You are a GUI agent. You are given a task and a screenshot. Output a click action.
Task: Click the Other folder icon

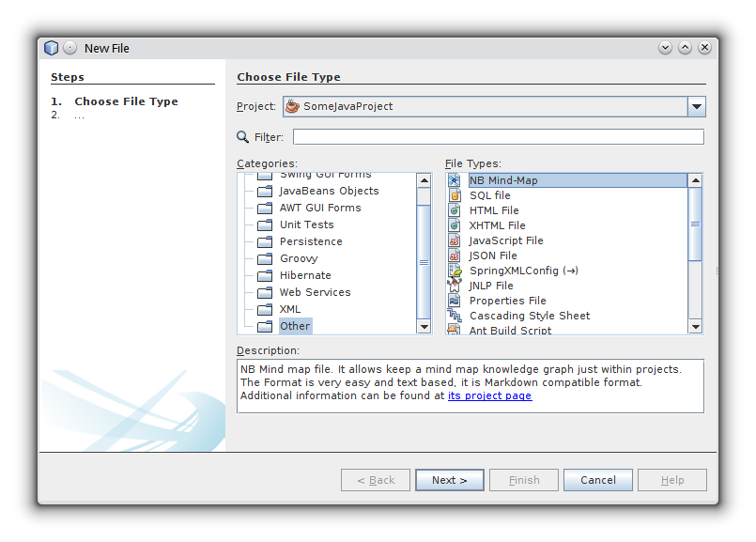[x=265, y=327]
